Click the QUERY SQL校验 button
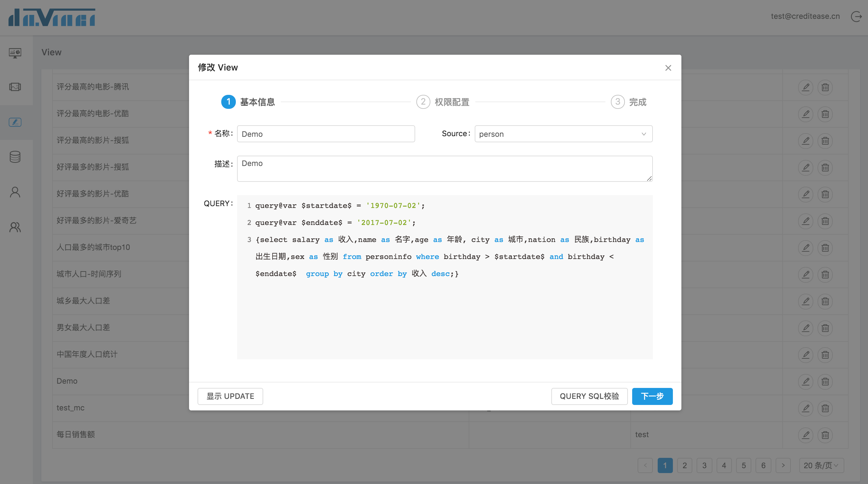 point(589,396)
